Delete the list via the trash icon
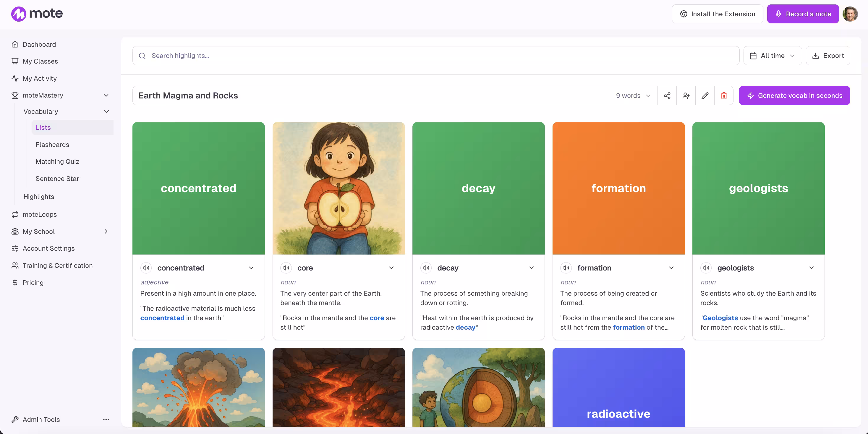 (x=724, y=95)
